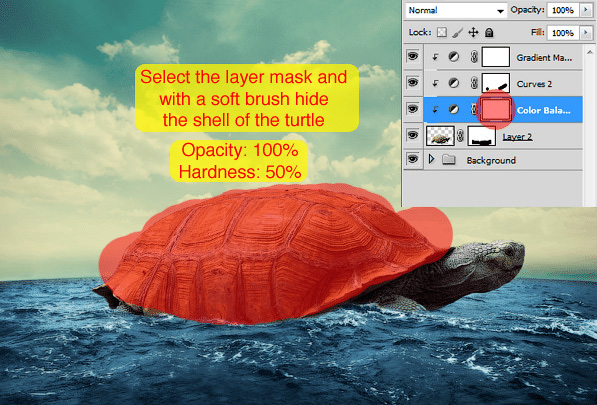Click Curves 2 clipping arrow icon
This screenshot has height=405, width=597.
pos(435,83)
